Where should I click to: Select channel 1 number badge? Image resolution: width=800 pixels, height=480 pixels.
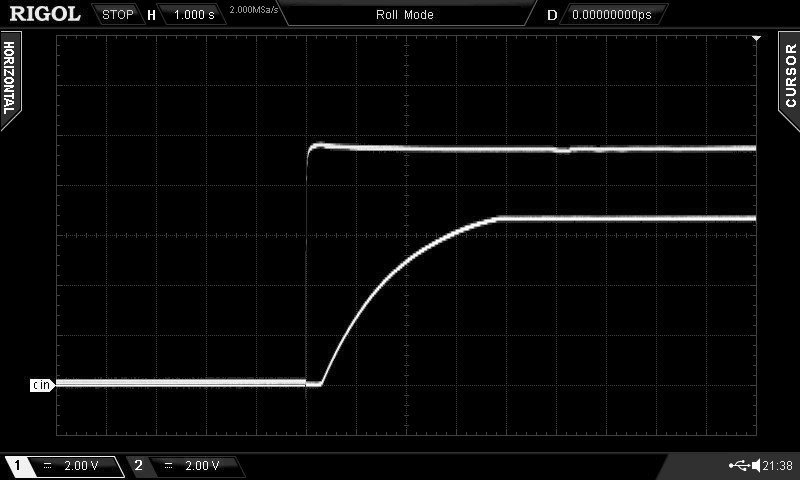(17, 465)
